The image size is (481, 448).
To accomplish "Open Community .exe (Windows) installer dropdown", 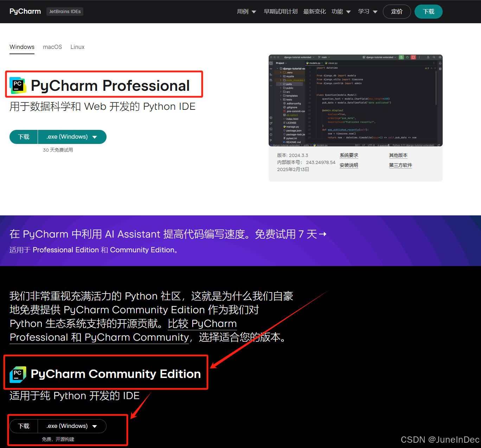I will [x=72, y=426].
